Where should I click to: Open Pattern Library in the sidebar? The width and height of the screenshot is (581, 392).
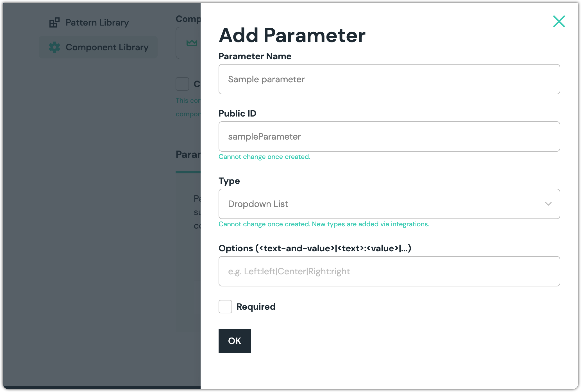(97, 22)
